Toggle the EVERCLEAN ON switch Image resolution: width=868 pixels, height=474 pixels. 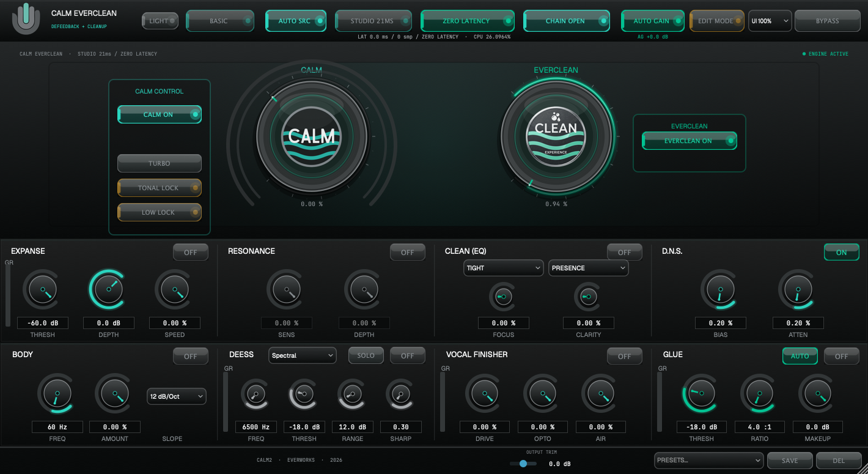(x=690, y=141)
